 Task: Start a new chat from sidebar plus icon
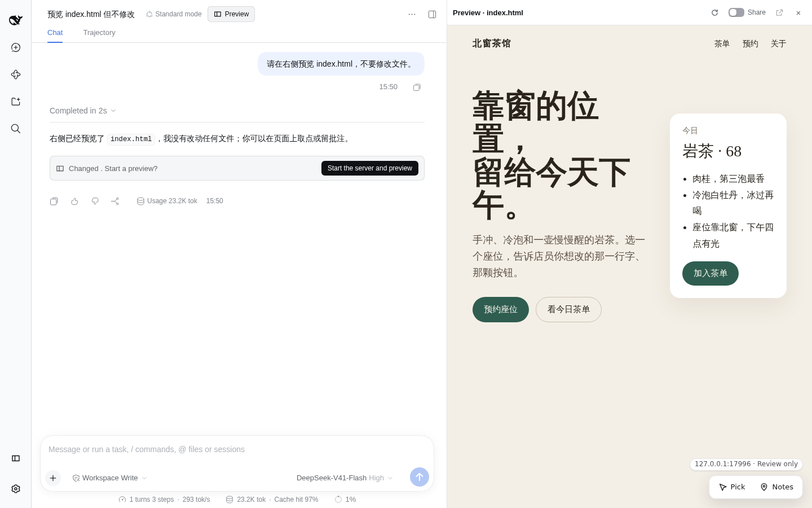[16, 47]
